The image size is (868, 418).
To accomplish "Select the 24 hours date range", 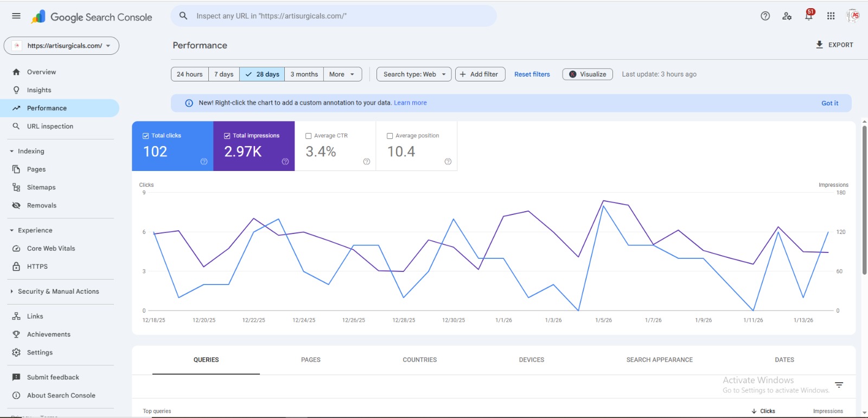I will click(190, 74).
